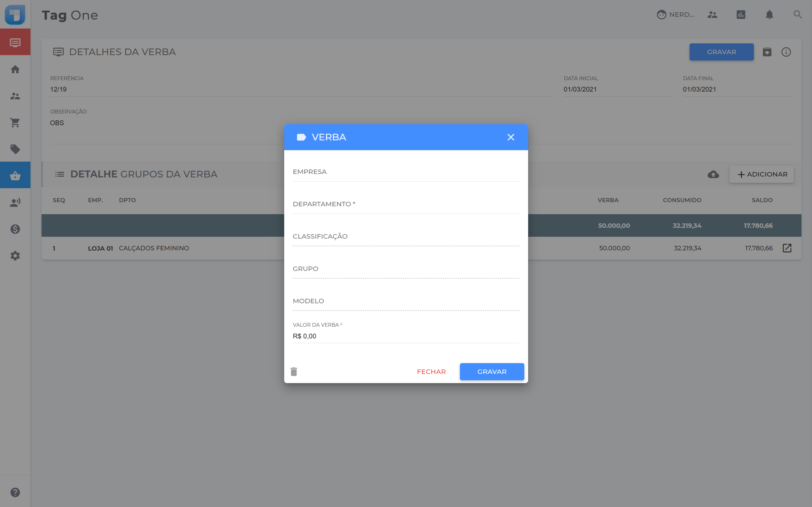Image resolution: width=812 pixels, height=507 pixels.
Task: Open the home sidebar menu item
Action: [15, 69]
